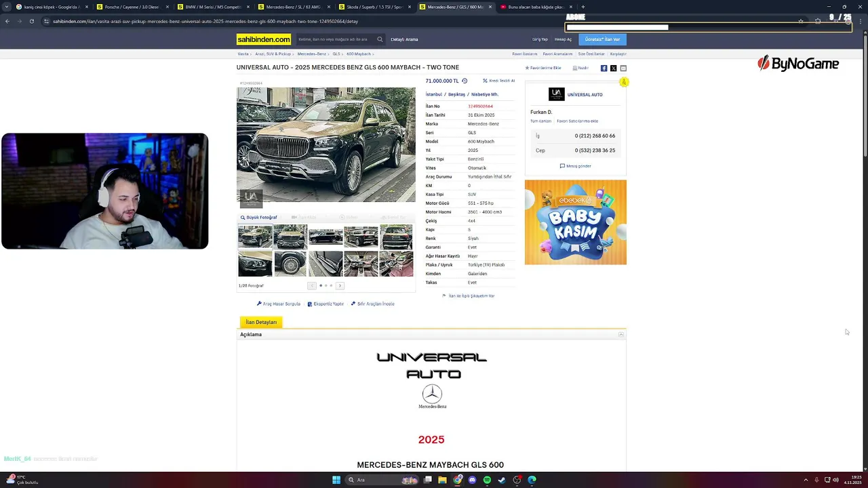Click the Hesap Aç link
The height and width of the screenshot is (488, 868).
click(563, 39)
